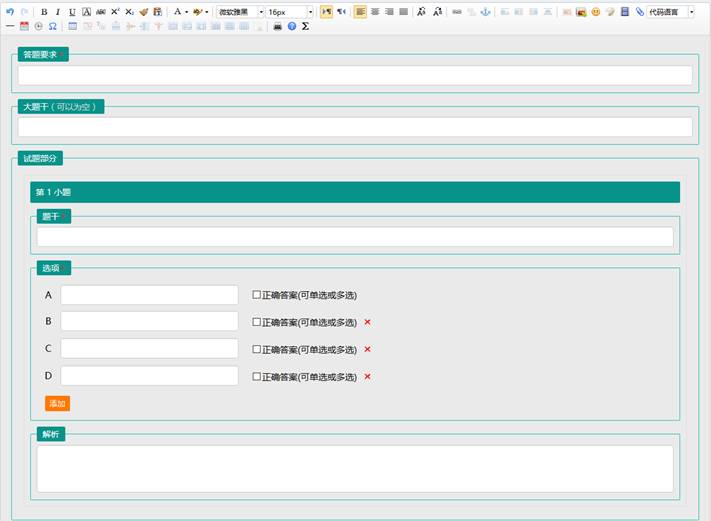Insert a horizontal rule

click(x=10, y=26)
